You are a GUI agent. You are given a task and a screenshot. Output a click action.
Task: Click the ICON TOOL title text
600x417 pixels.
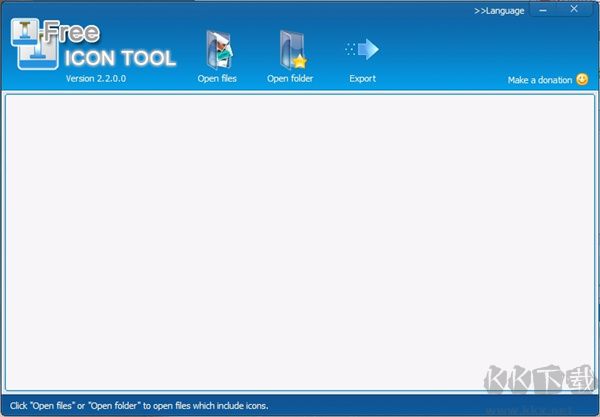pos(120,58)
